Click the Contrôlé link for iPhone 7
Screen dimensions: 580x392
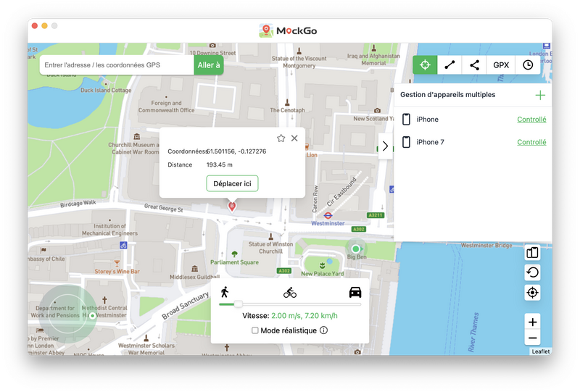click(x=531, y=142)
